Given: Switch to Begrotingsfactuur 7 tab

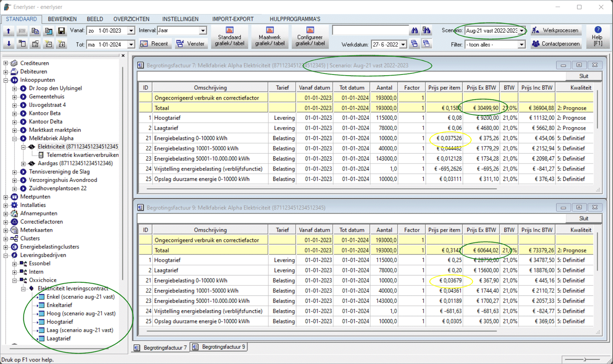Looking at the screenshot, I should pyautogui.click(x=161, y=348).
